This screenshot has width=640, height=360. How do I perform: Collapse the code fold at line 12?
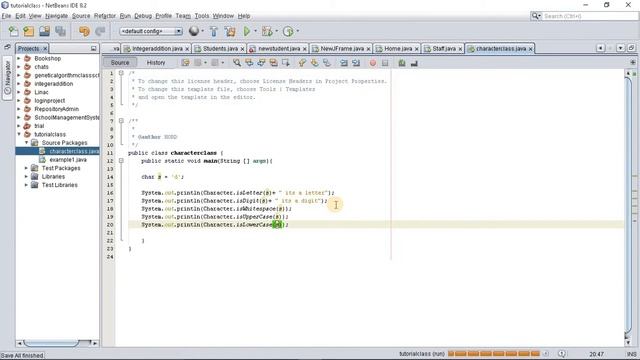pos(121,161)
